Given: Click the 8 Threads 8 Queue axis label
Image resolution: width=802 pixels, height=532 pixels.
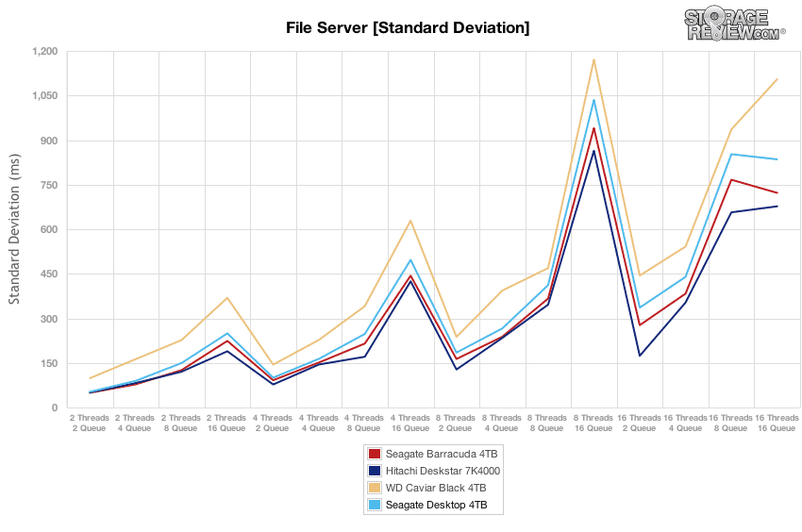Looking at the screenshot, I should point(546,423).
